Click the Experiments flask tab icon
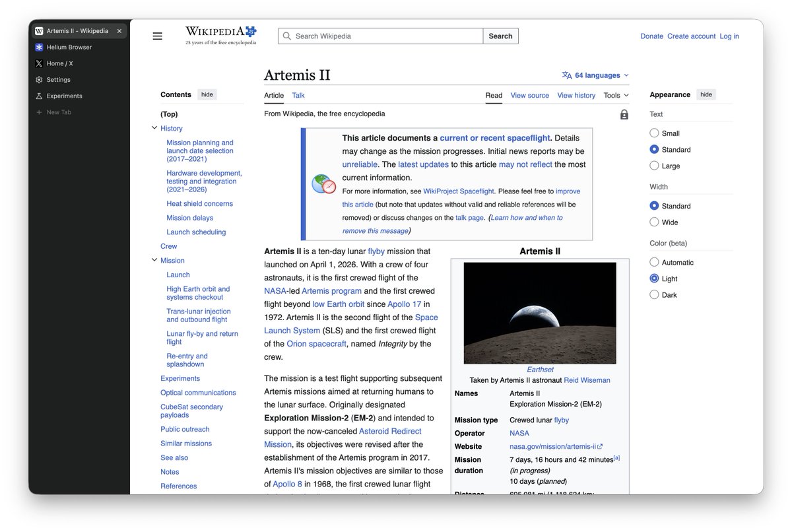This screenshot has height=532, width=792. (x=39, y=96)
